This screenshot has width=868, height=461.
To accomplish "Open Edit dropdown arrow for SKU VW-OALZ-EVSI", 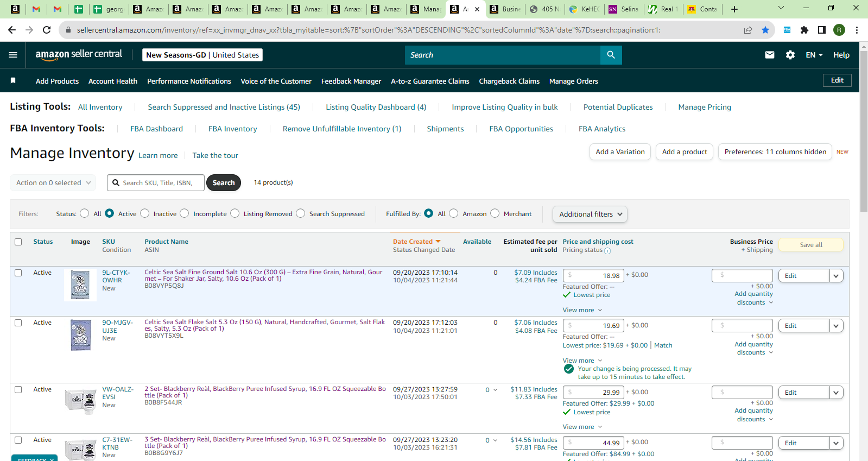I will [x=836, y=393].
